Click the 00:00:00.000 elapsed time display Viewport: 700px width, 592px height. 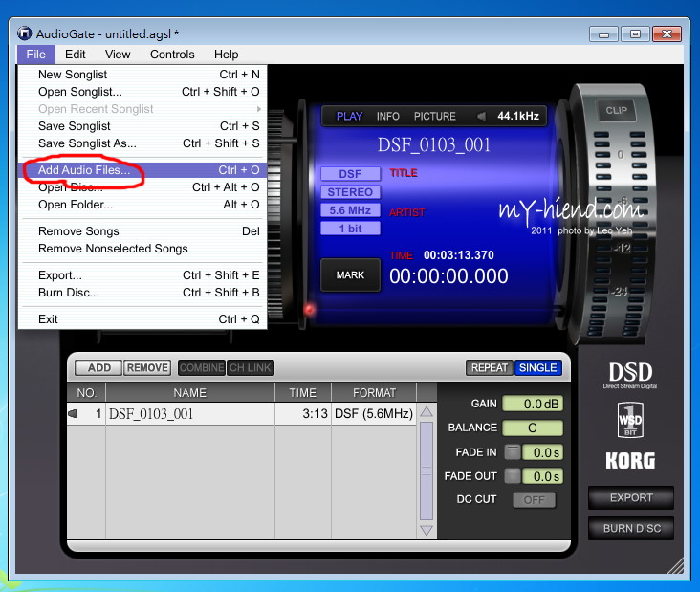coord(448,275)
